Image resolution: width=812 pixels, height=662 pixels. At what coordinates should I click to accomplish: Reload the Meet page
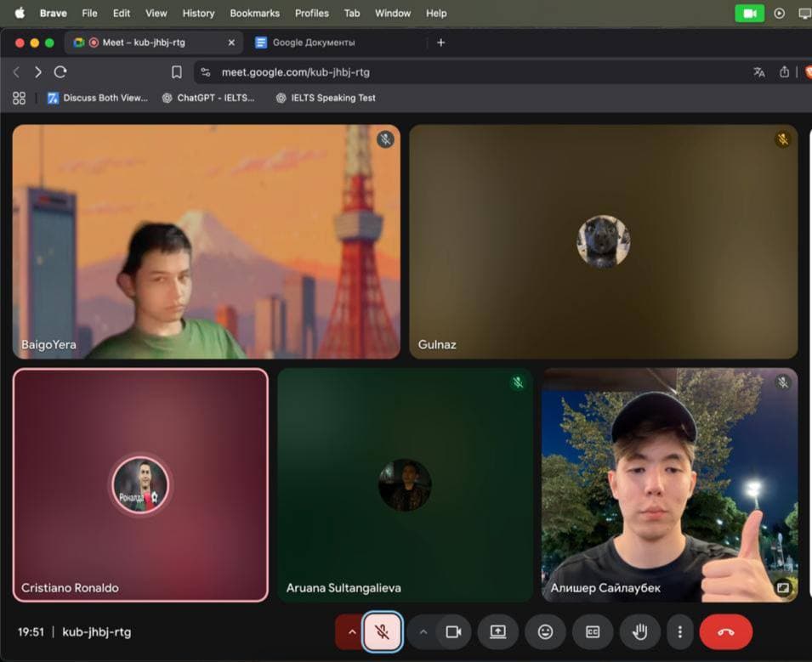(x=60, y=72)
